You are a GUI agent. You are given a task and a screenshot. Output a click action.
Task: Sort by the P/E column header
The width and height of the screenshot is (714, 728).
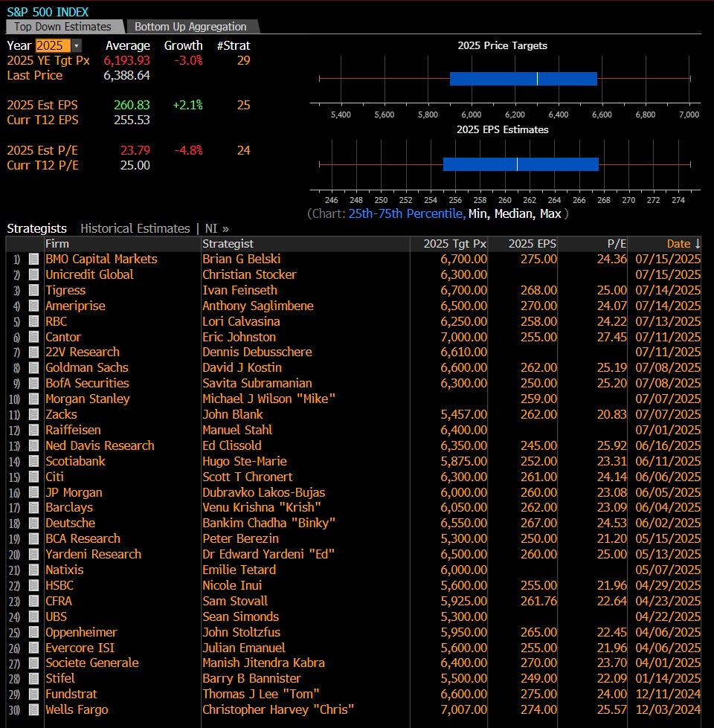[617, 244]
